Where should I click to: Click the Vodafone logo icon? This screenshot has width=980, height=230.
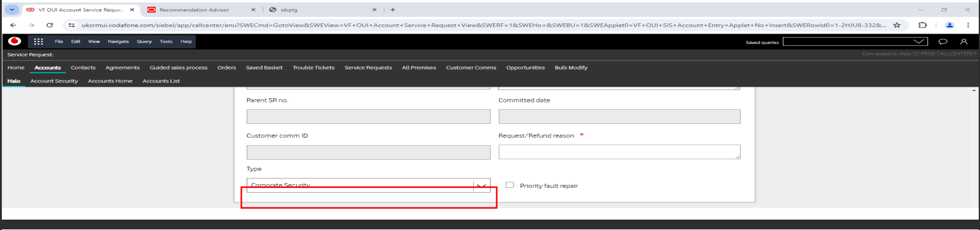point(15,41)
